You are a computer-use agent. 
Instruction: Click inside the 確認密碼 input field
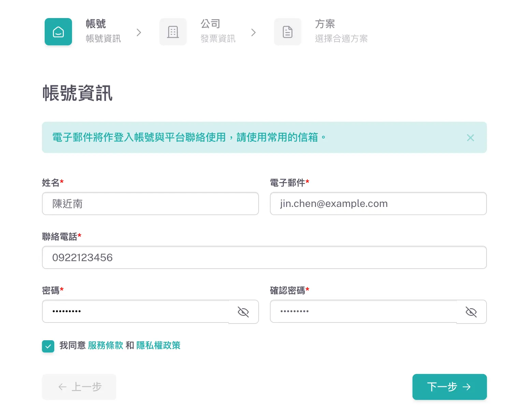363,312
